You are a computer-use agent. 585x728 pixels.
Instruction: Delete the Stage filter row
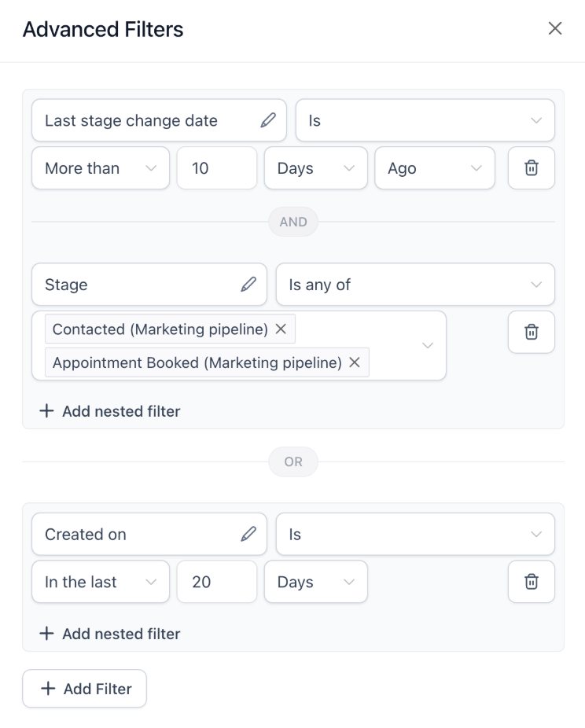pyautogui.click(x=532, y=332)
